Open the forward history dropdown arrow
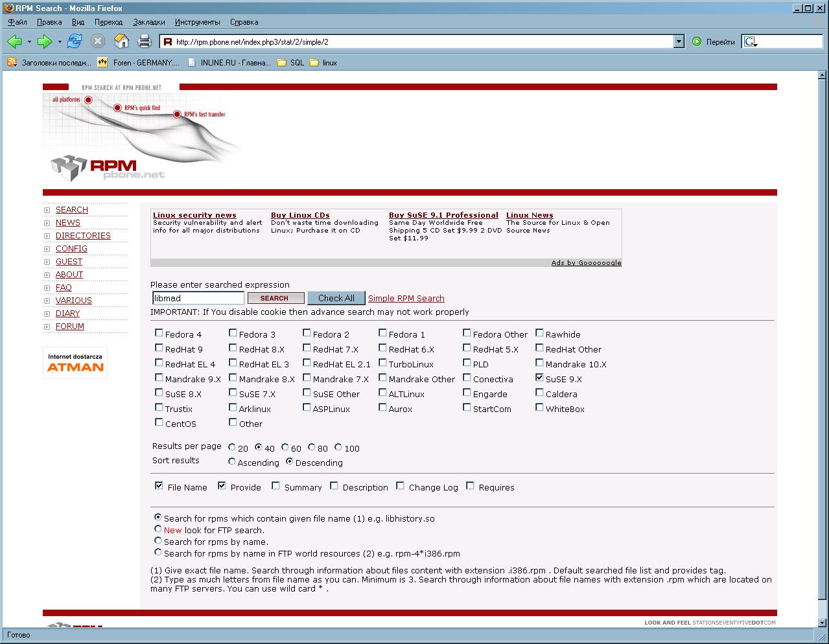This screenshot has height=644, width=829. click(x=60, y=42)
